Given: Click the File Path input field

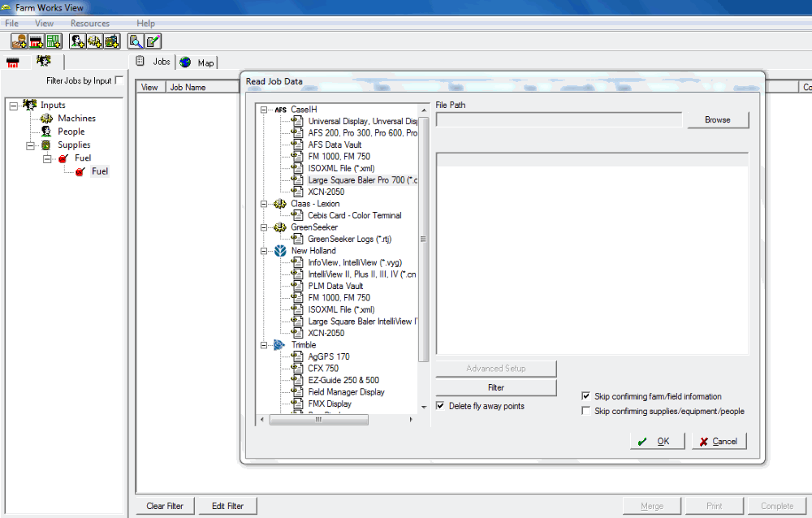Looking at the screenshot, I should 559,119.
